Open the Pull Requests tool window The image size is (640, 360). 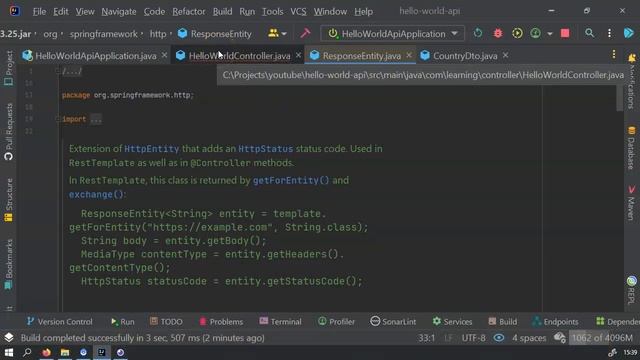9,131
